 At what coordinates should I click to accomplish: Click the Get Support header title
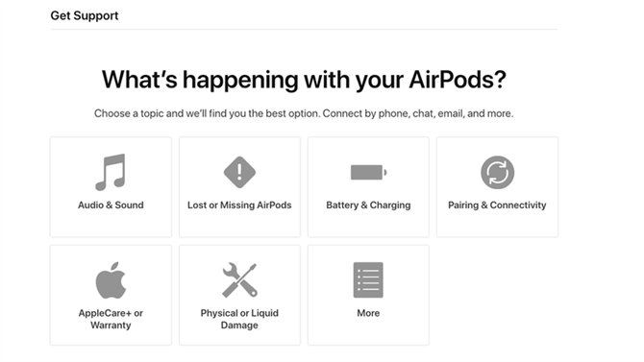pyautogui.click(x=85, y=15)
